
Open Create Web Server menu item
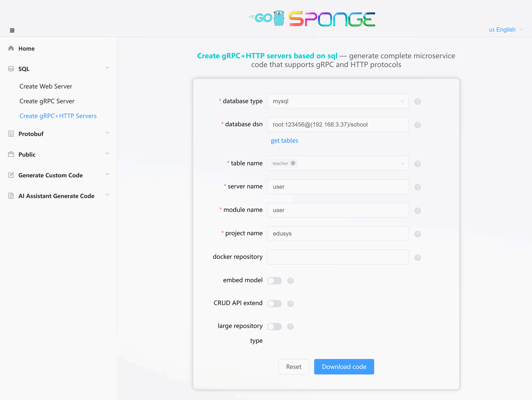pyautogui.click(x=46, y=86)
